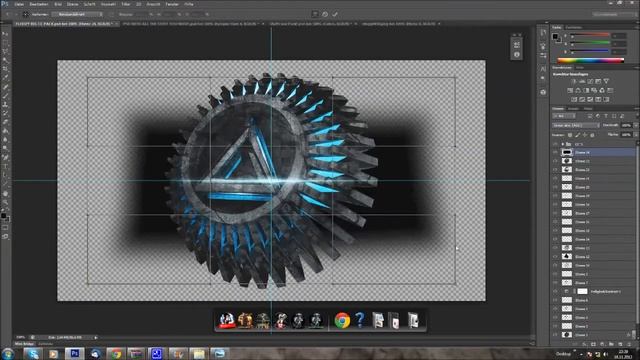Select the Pen tool
The image size is (640, 360).
(x=5, y=157)
